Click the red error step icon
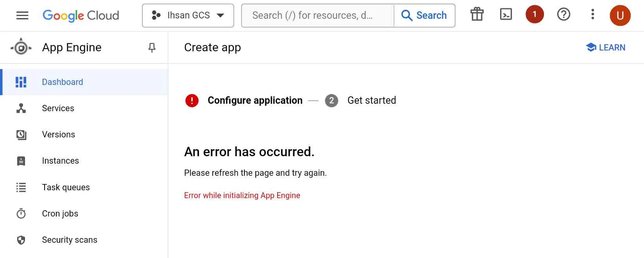 (192, 101)
